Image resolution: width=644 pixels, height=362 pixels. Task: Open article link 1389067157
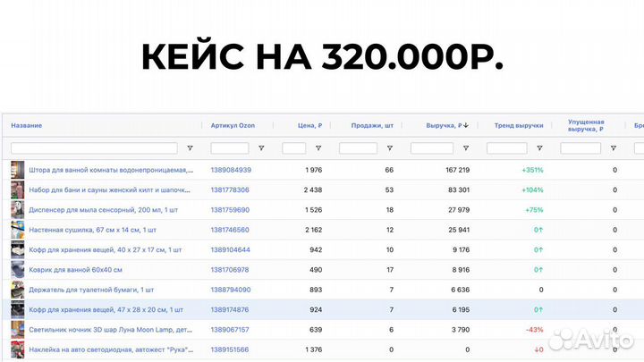230,330
